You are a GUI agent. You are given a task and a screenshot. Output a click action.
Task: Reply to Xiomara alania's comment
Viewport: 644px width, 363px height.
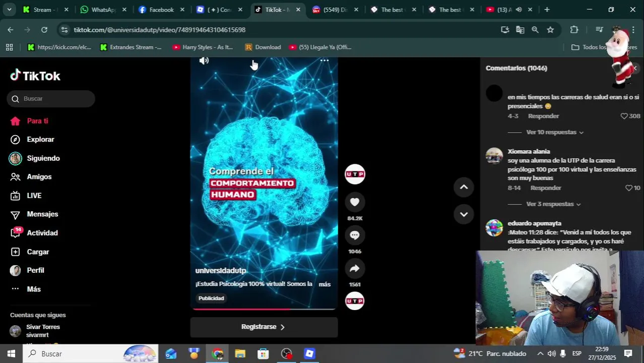[546, 188]
